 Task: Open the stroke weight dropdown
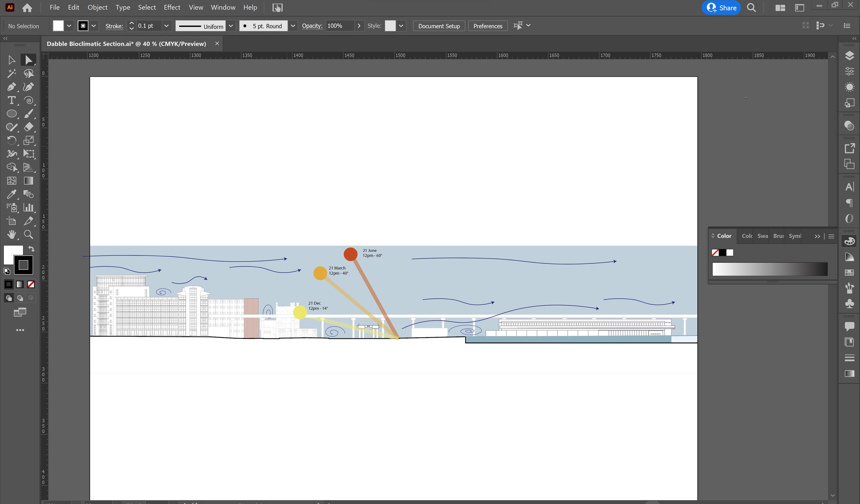click(166, 26)
